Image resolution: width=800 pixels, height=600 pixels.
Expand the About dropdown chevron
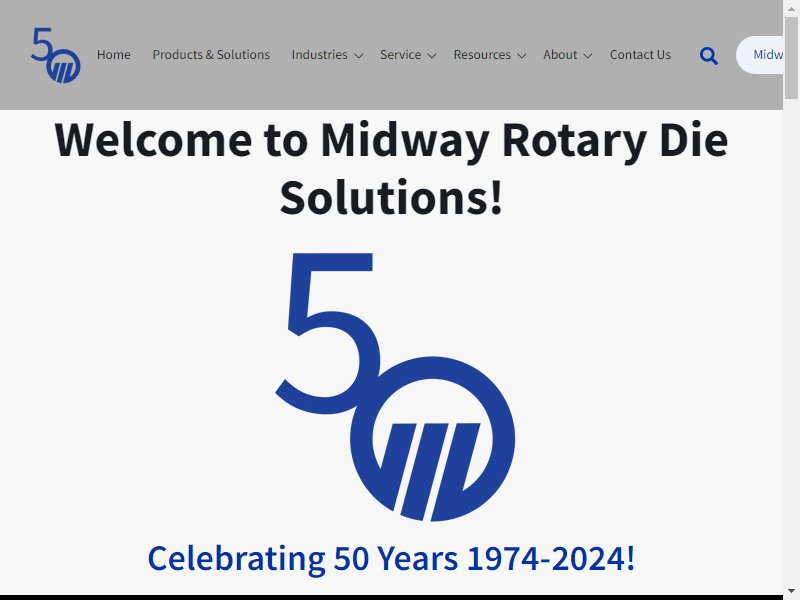pos(587,56)
